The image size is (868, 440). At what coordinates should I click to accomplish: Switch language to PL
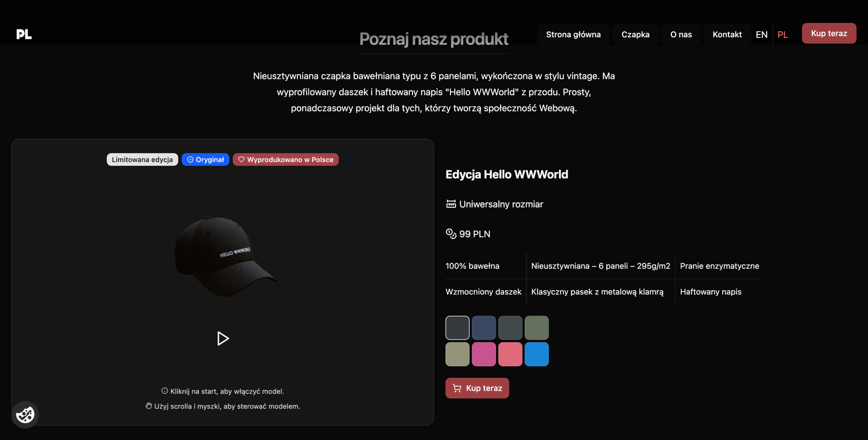783,35
